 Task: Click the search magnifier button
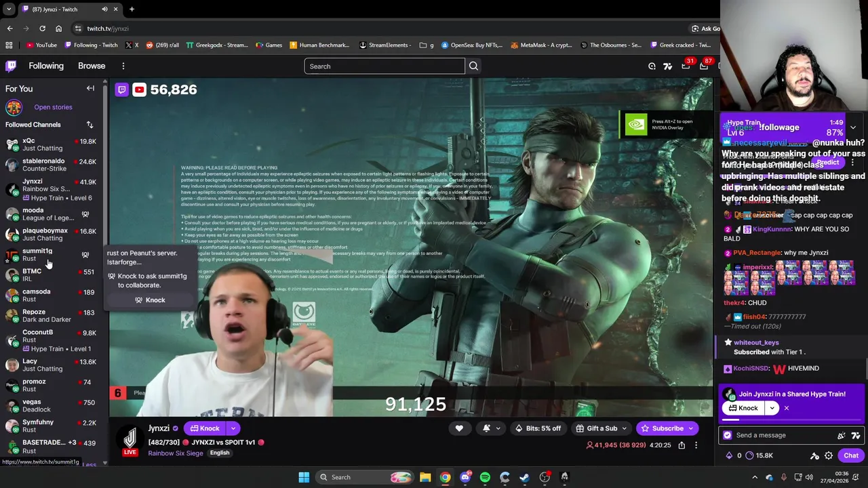473,66
